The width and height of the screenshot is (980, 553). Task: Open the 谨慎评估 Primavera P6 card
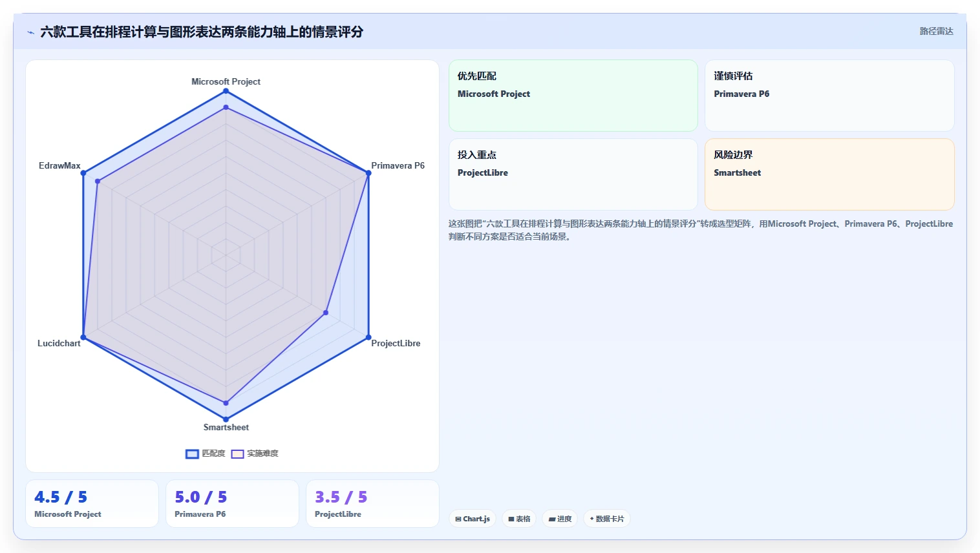click(x=829, y=96)
